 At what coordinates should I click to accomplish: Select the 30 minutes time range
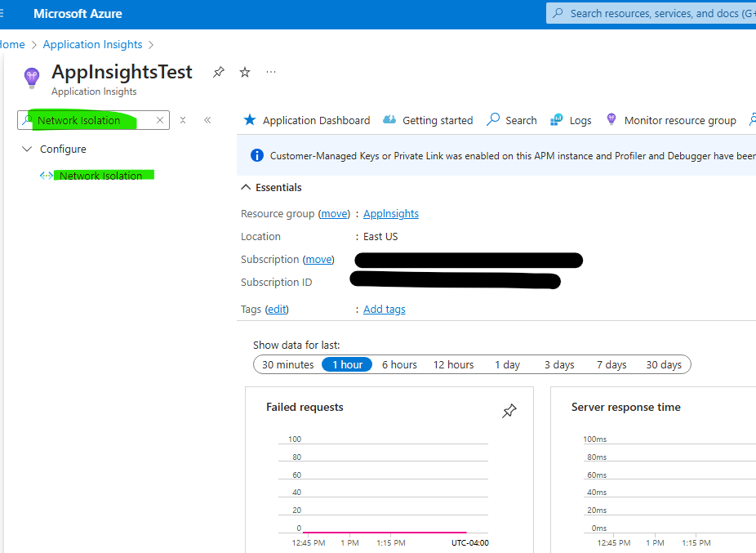(x=287, y=364)
